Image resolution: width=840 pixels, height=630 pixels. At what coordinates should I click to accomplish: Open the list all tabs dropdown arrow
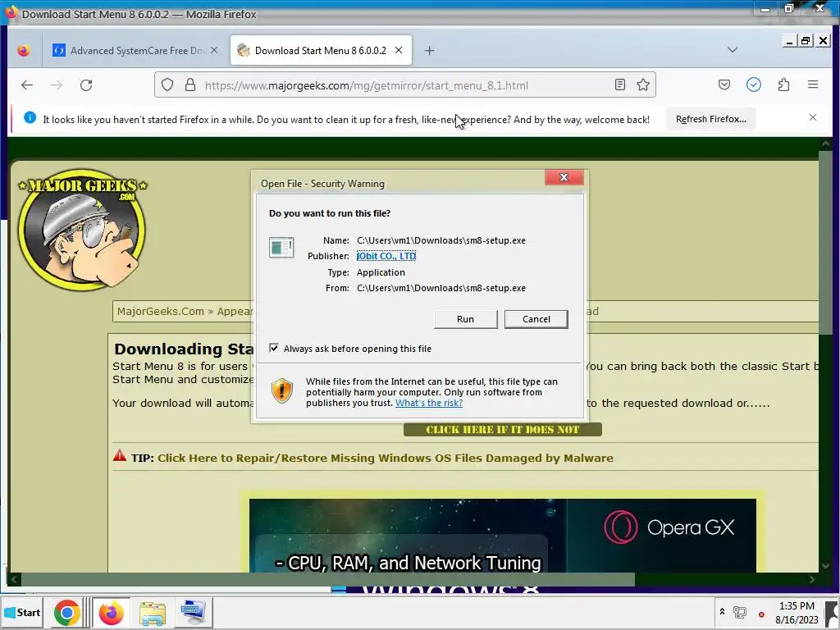coord(733,50)
